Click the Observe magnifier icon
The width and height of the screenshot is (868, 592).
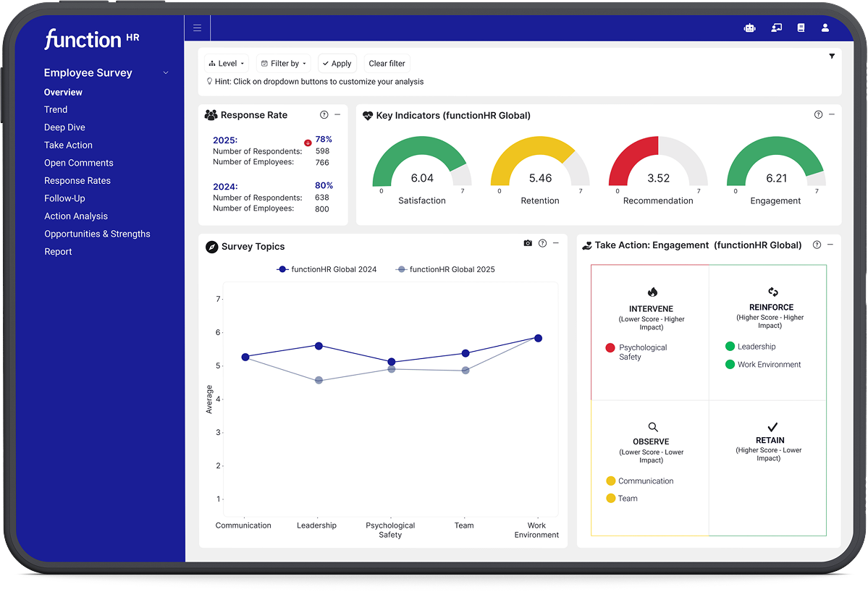(x=653, y=426)
